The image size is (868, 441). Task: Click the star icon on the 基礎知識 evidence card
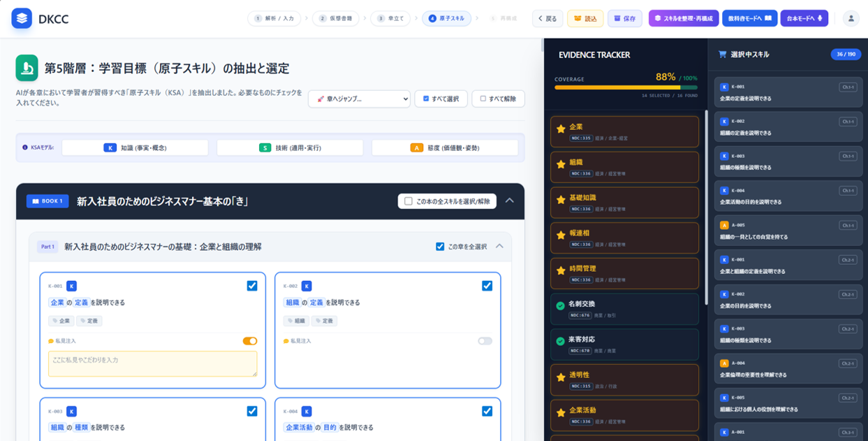(x=561, y=200)
